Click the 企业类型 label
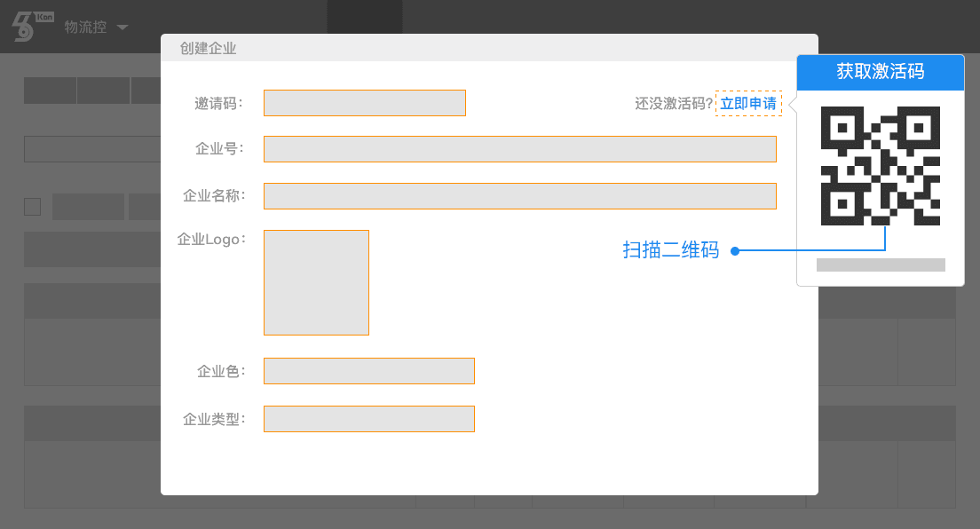 (x=214, y=420)
